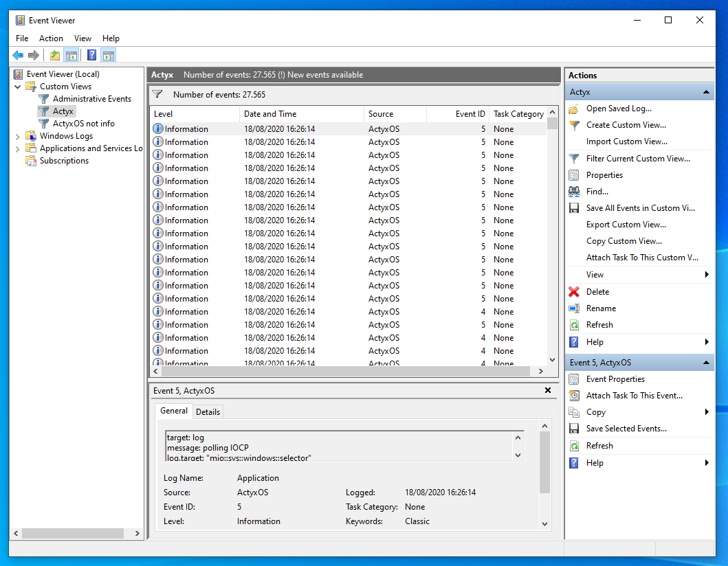Sort by the Date and Time column header
Screen dimensions: 728x566
click(x=270, y=114)
